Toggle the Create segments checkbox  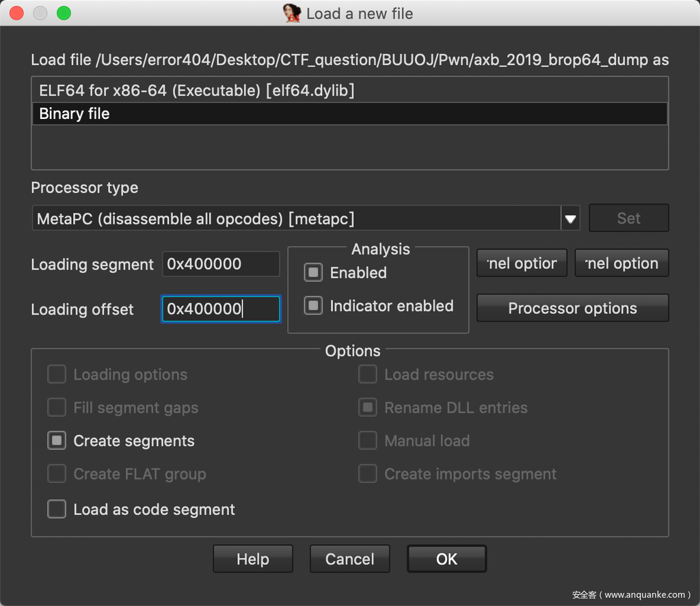(56, 441)
